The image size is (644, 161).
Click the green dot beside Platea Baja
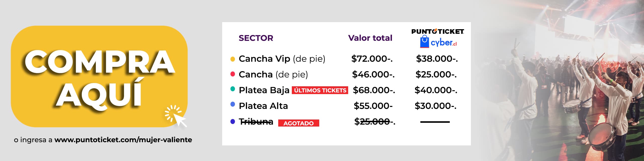233,89
